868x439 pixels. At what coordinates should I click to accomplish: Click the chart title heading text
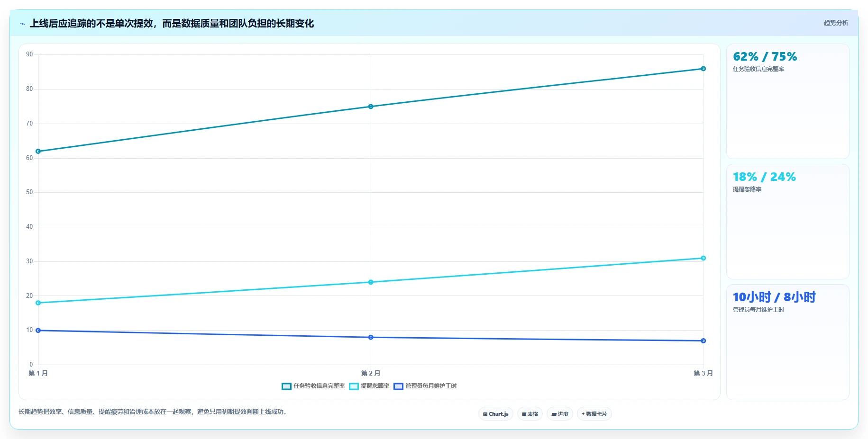(x=172, y=24)
